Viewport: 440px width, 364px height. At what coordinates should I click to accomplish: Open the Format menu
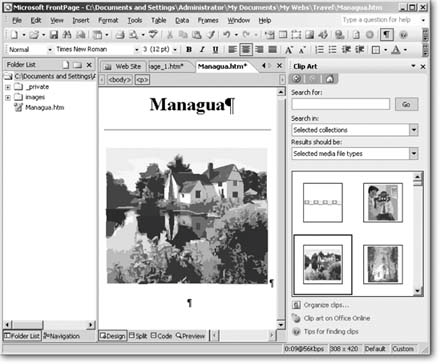point(108,20)
